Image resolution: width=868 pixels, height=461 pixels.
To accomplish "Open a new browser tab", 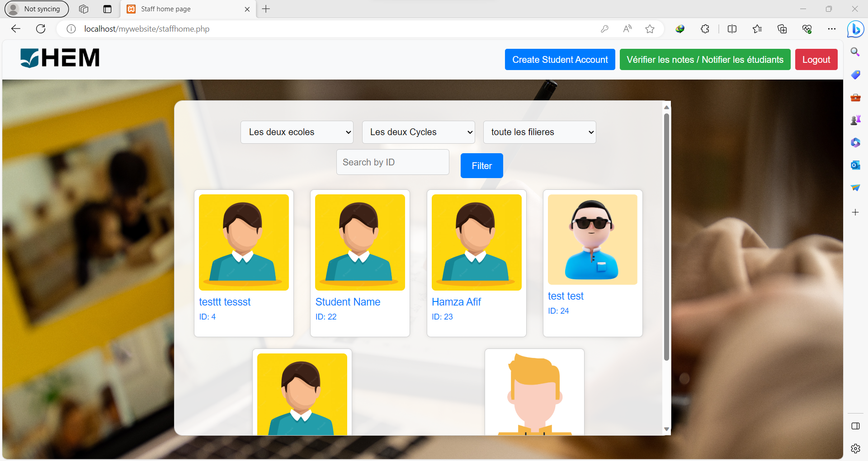I will pyautogui.click(x=266, y=9).
